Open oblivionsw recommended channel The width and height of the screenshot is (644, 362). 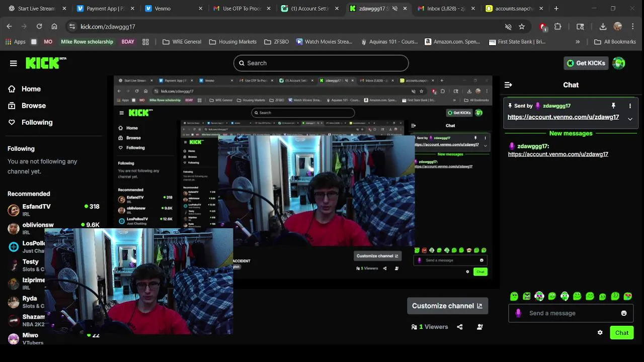53,228
